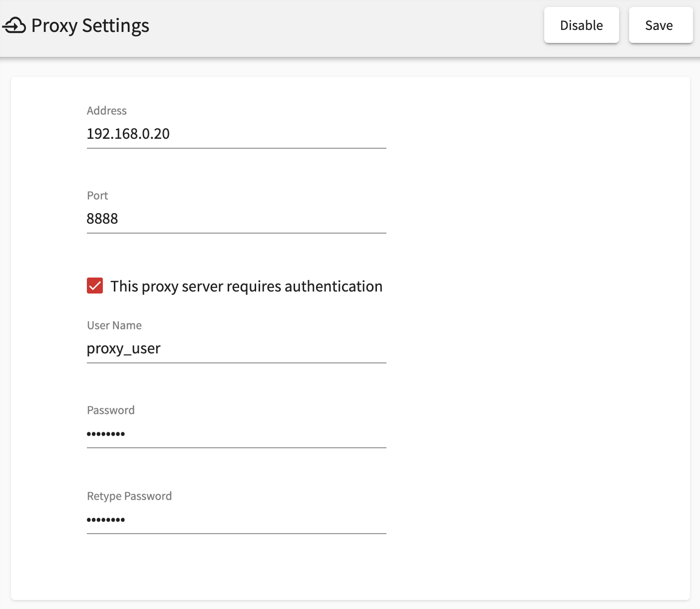Click the 192.168.0.20 IP address text

pyautogui.click(x=128, y=134)
